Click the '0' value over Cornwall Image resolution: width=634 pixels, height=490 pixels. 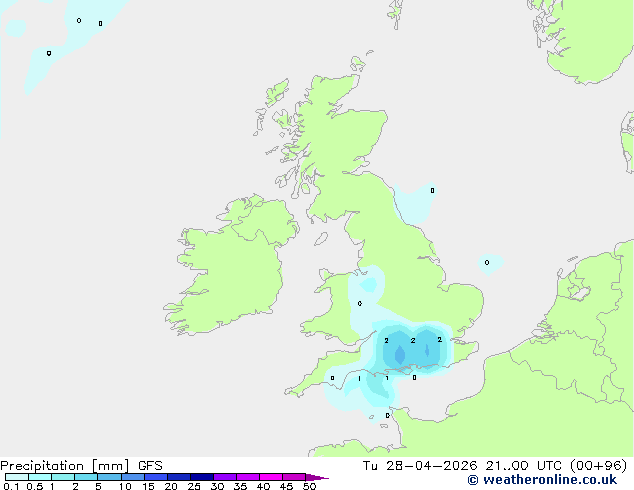pyautogui.click(x=332, y=378)
